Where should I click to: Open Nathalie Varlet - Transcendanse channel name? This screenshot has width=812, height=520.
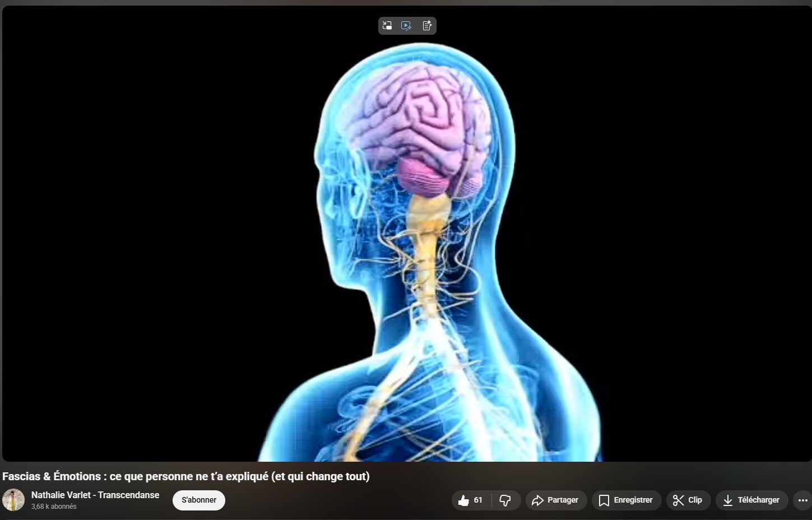(95, 495)
